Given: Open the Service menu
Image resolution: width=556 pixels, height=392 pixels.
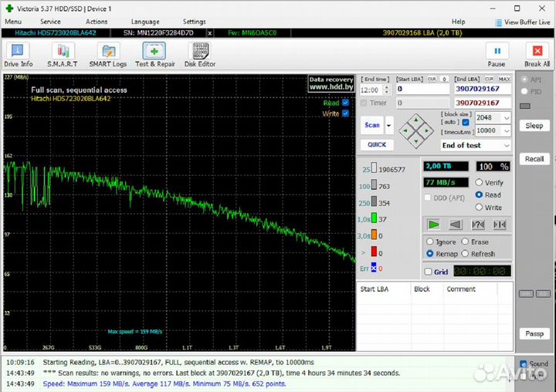Looking at the screenshot, I should click(x=50, y=22).
